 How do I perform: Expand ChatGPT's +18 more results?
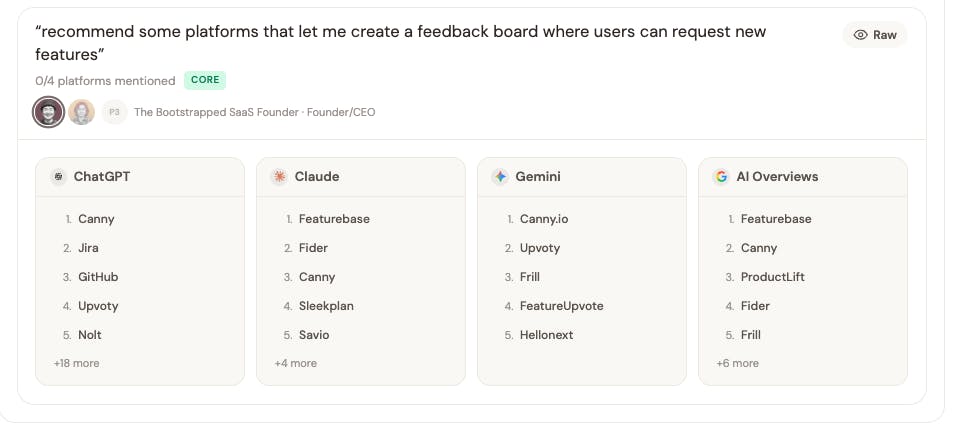(76, 363)
